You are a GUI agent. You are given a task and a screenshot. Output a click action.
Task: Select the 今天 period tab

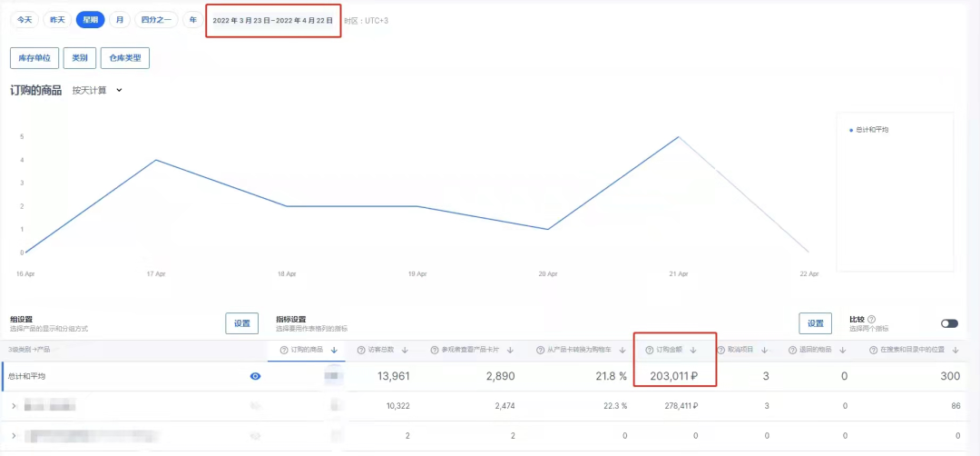point(24,20)
